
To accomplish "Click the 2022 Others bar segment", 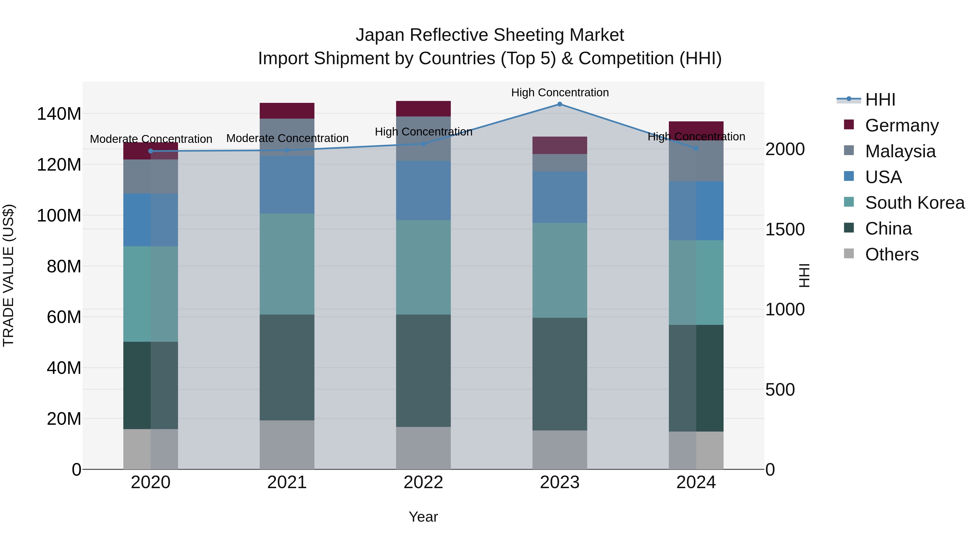I will 423,448.
